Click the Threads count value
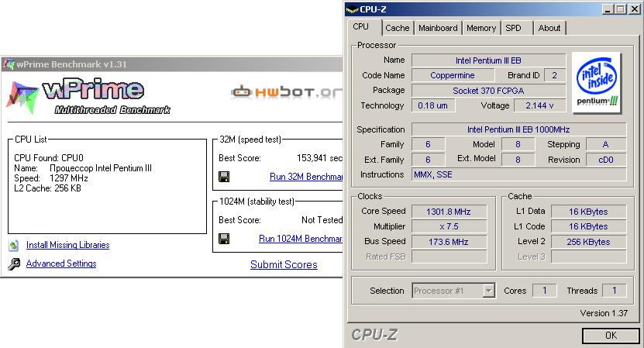Viewport: 644px width, 348px height. tap(615, 291)
